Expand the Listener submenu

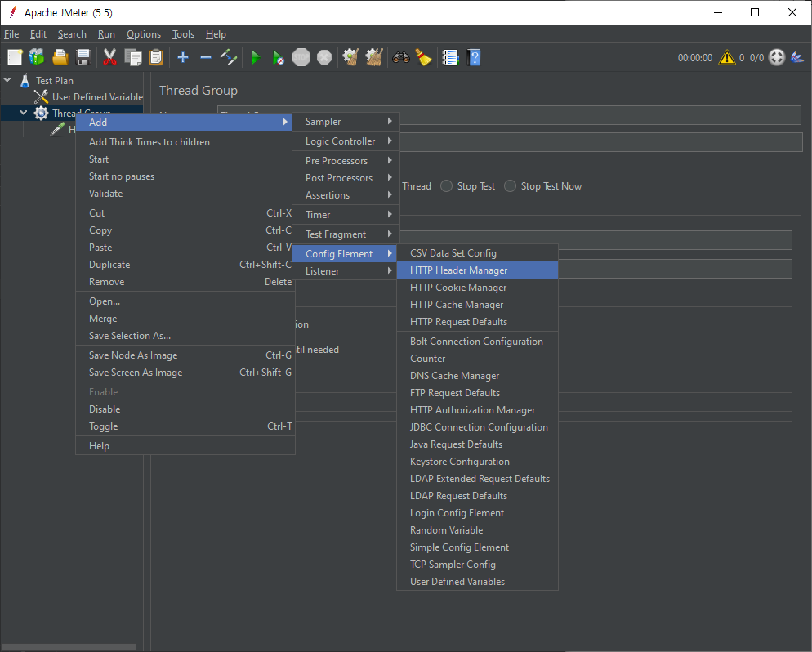tap(346, 270)
